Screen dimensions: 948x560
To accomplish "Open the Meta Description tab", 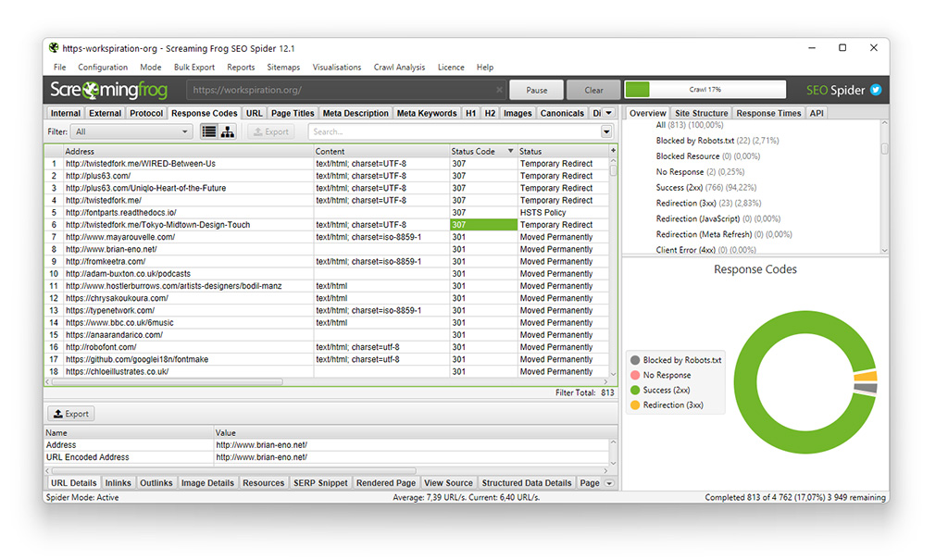I will (x=355, y=113).
